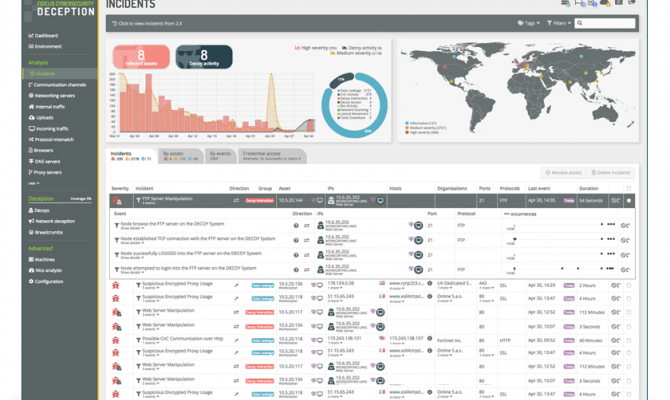Click help icon for 'Node browse the FTP server' event

[x=296, y=226]
